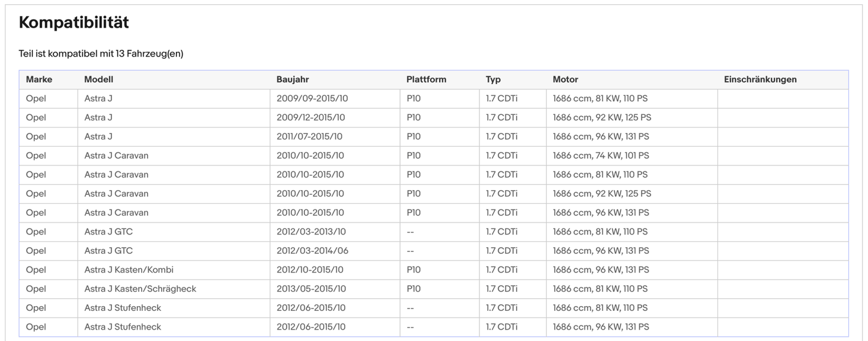The height and width of the screenshot is (341, 868).
Task: Select the 2012/10-2015/10 Baujahr cell
Action: coord(311,269)
